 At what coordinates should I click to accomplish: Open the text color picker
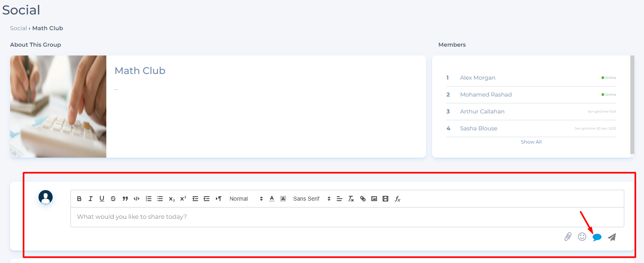coord(272,199)
